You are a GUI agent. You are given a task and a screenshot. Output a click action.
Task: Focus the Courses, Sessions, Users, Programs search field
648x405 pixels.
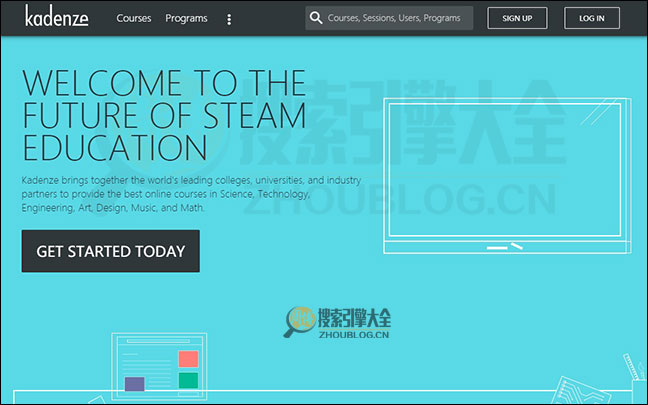[x=389, y=18]
